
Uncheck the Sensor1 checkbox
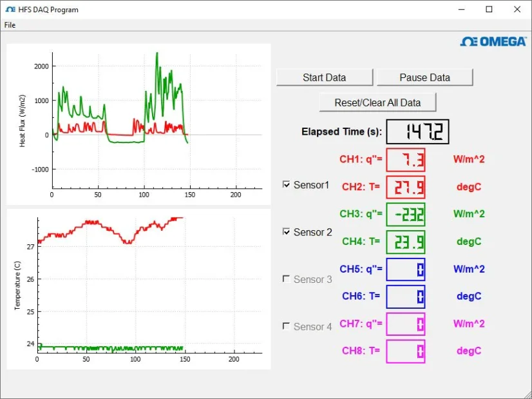pos(287,184)
